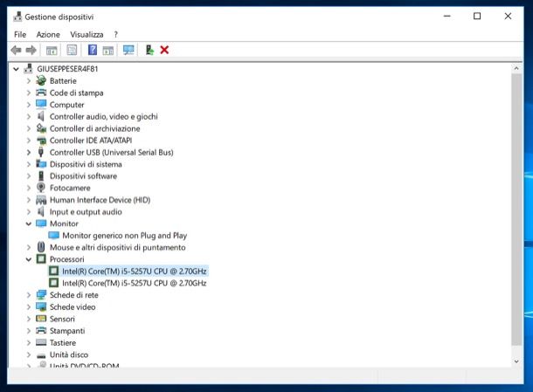Click the Forward arrow toolbar icon
This screenshot has width=533, height=392.
(31, 51)
